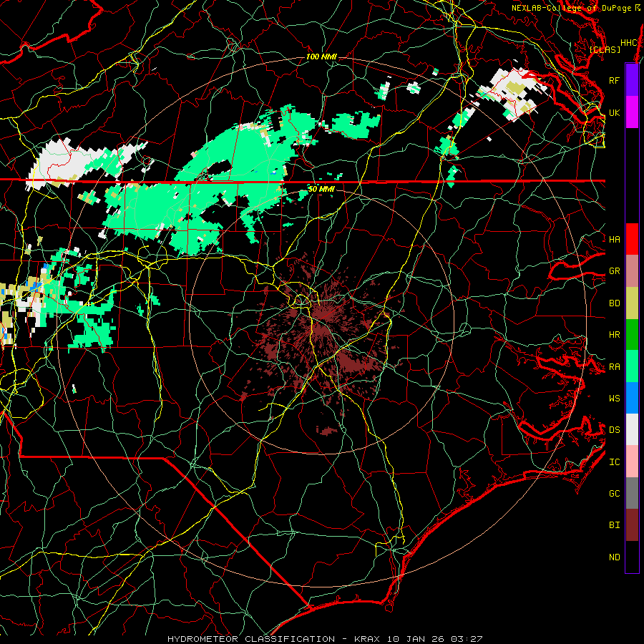Click the Hydrometeor Classification KRAX timestamp caption

click(325, 639)
